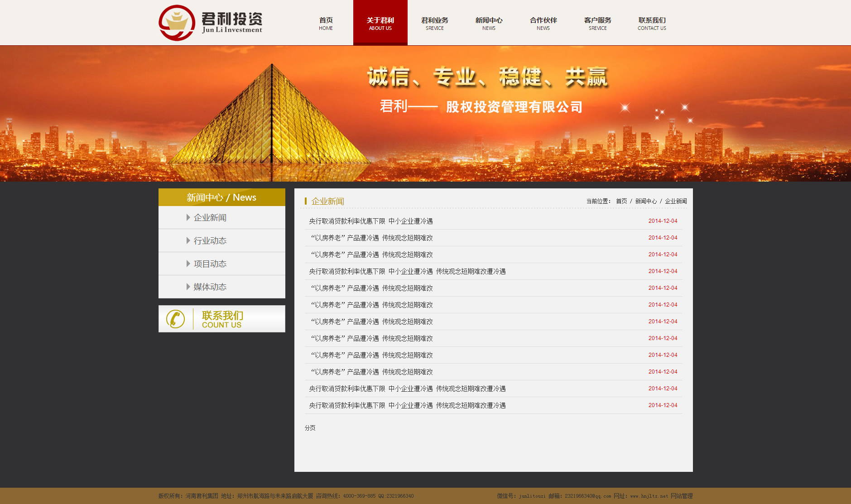Open the 首页 HOME menu item

point(326,23)
